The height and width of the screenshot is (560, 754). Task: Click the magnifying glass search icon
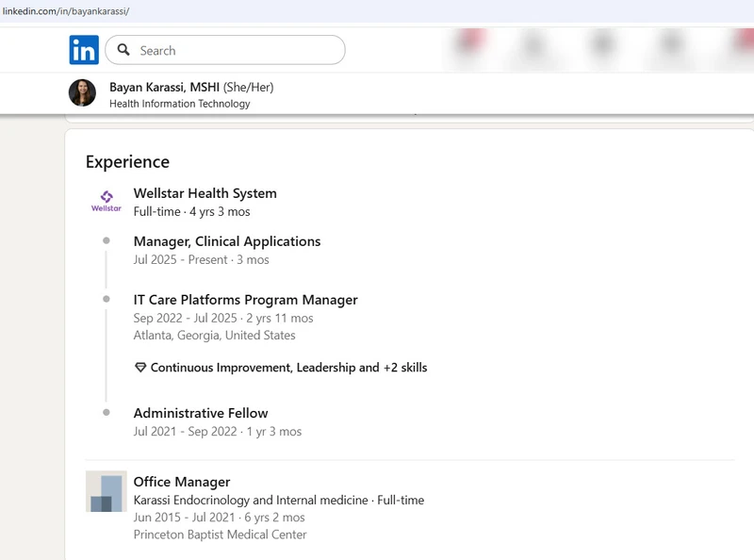click(123, 50)
